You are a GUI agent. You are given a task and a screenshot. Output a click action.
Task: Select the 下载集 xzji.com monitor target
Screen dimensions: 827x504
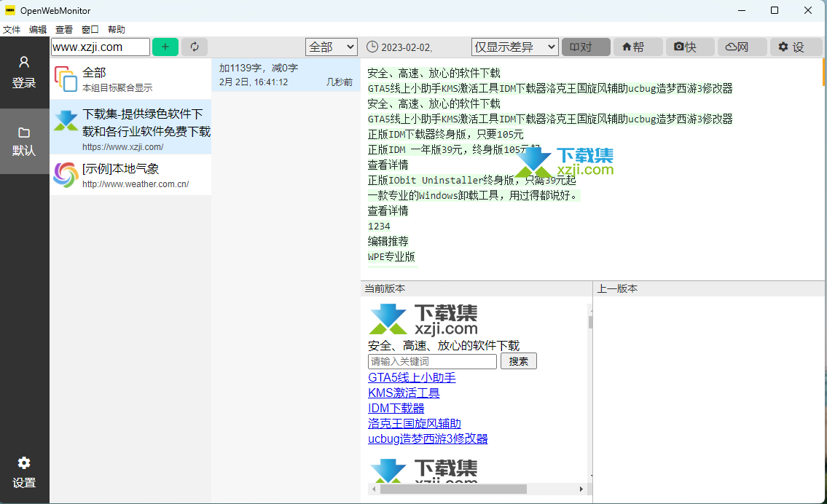[x=130, y=127]
